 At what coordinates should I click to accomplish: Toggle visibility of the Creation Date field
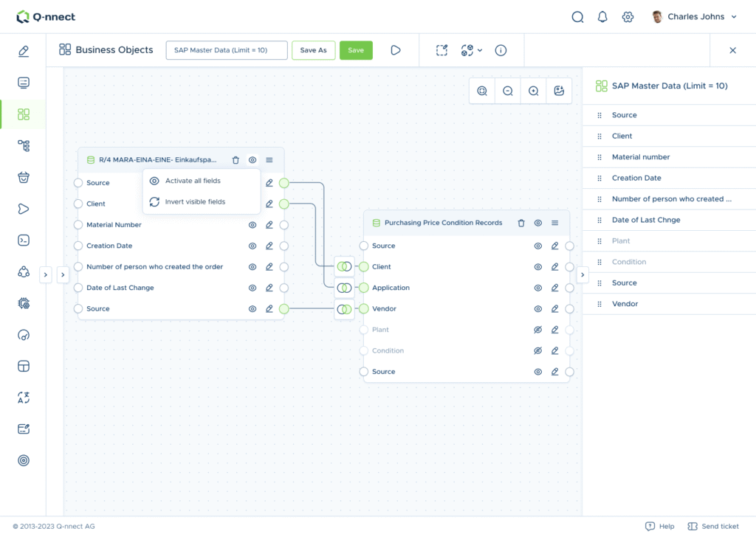point(252,246)
